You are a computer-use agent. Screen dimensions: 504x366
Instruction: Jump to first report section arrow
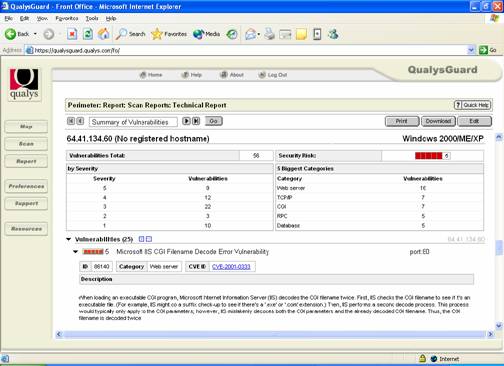pos(71,121)
